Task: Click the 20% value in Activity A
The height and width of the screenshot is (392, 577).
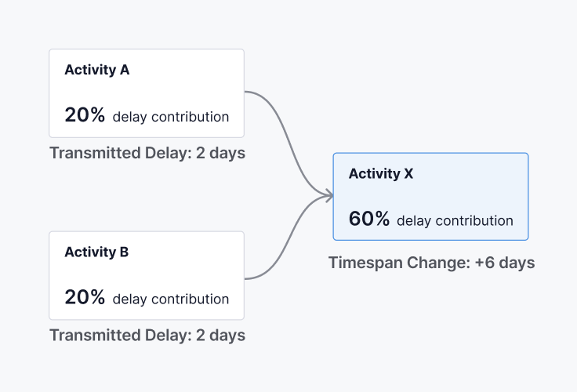Action: (85, 114)
